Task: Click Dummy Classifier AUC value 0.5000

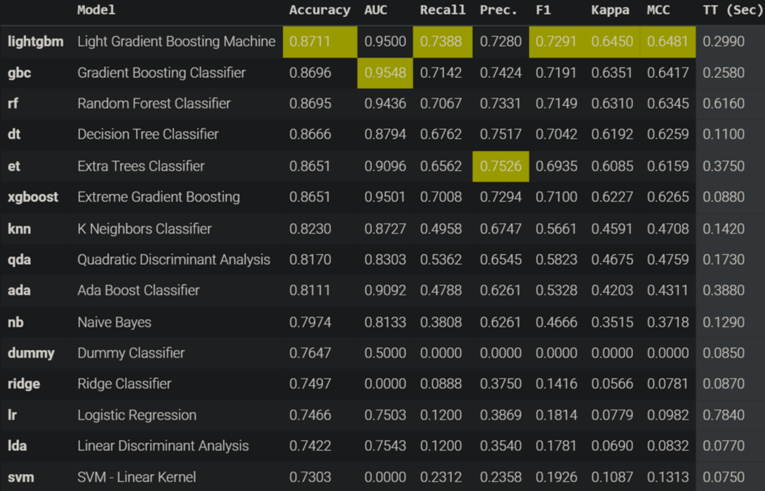Action: click(x=385, y=353)
